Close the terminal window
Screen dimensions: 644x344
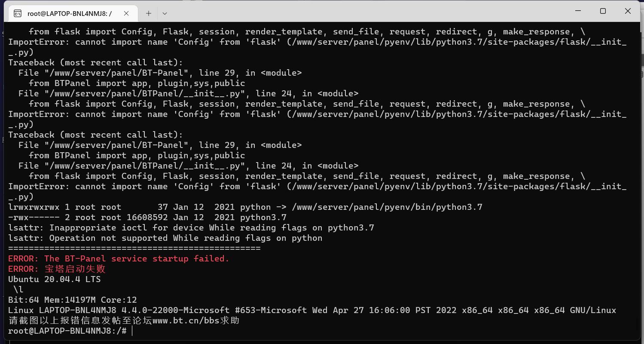(x=628, y=11)
